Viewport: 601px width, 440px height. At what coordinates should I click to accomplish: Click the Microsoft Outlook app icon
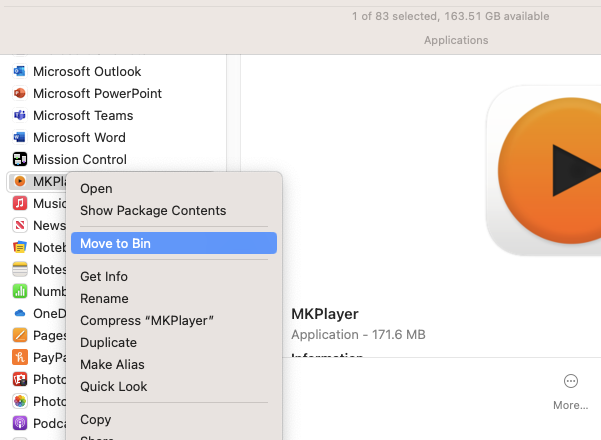(x=20, y=71)
